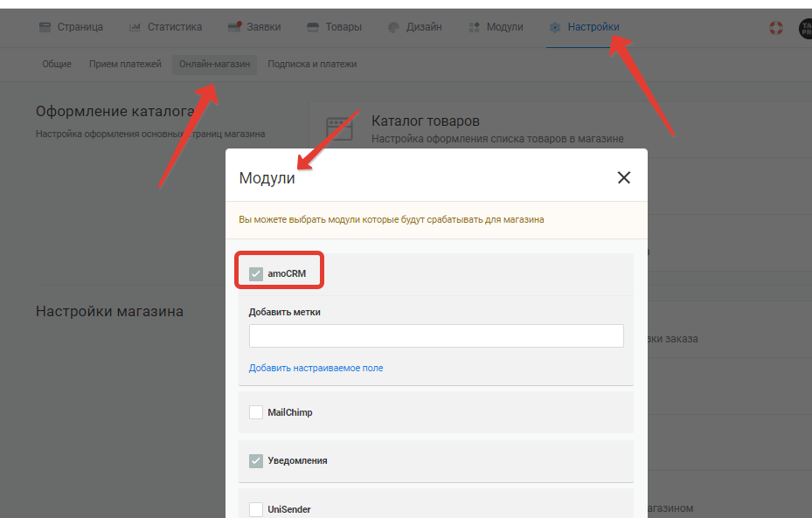Click Добавить настраиваемое поле link
Screen dimensions: 812x518
tap(316, 368)
